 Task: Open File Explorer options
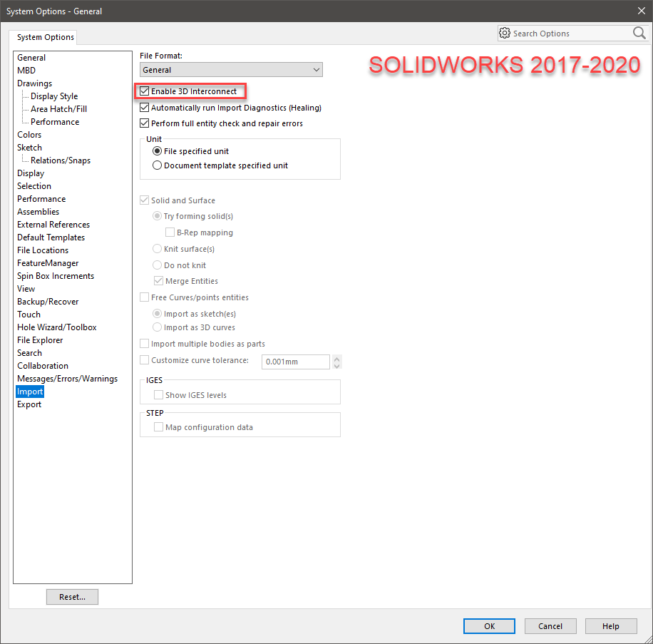click(x=40, y=340)
